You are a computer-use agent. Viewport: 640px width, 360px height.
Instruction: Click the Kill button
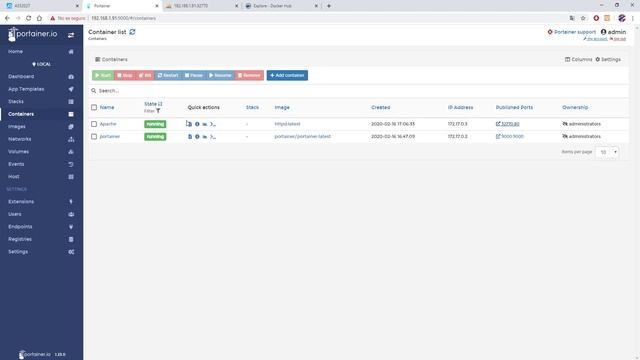coord(145,76)
